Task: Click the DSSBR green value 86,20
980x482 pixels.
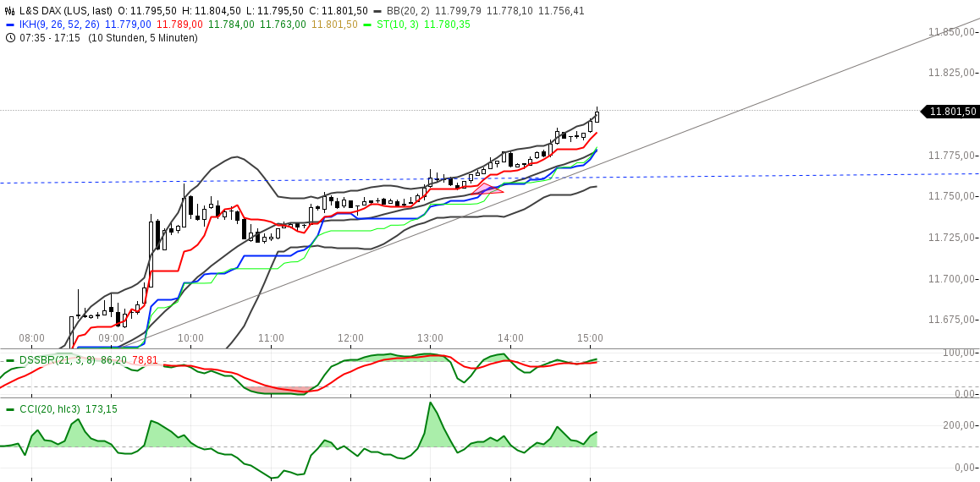Action: 113,360
